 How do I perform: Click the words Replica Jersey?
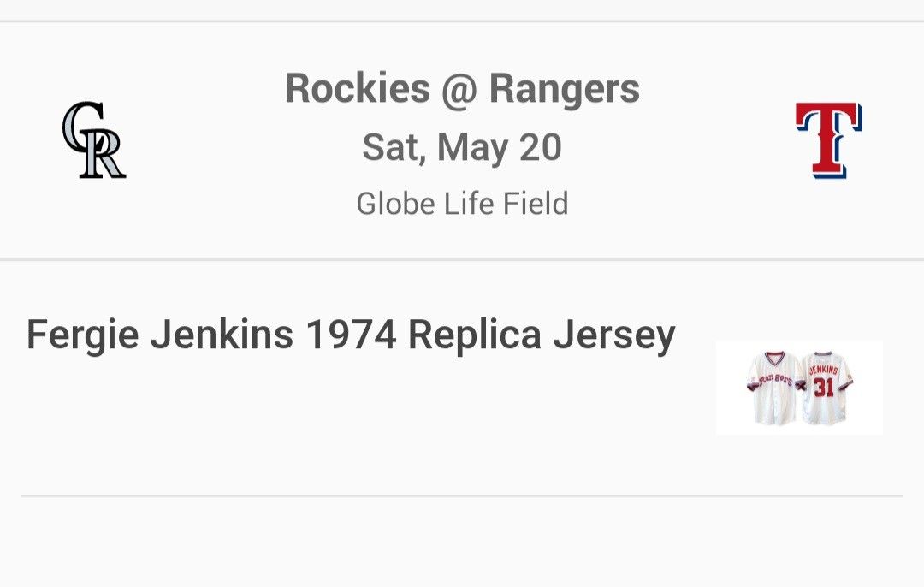point(542,335)
